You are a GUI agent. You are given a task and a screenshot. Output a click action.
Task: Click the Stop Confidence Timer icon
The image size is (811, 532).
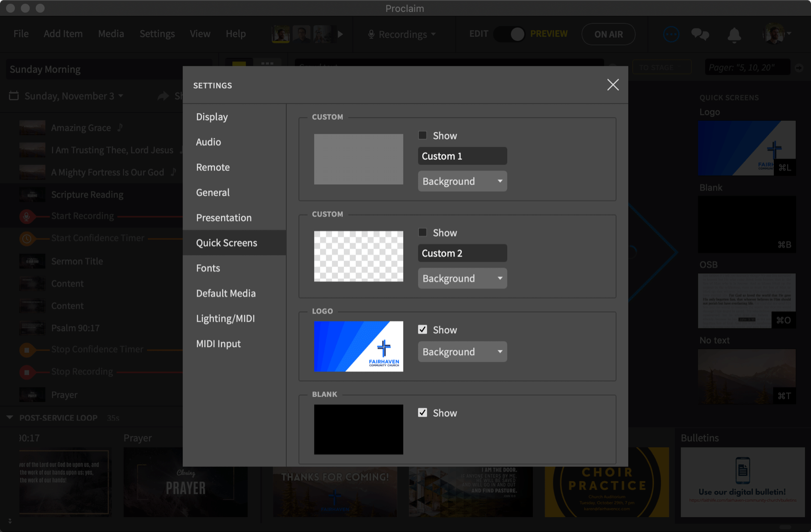coord(27,350)
